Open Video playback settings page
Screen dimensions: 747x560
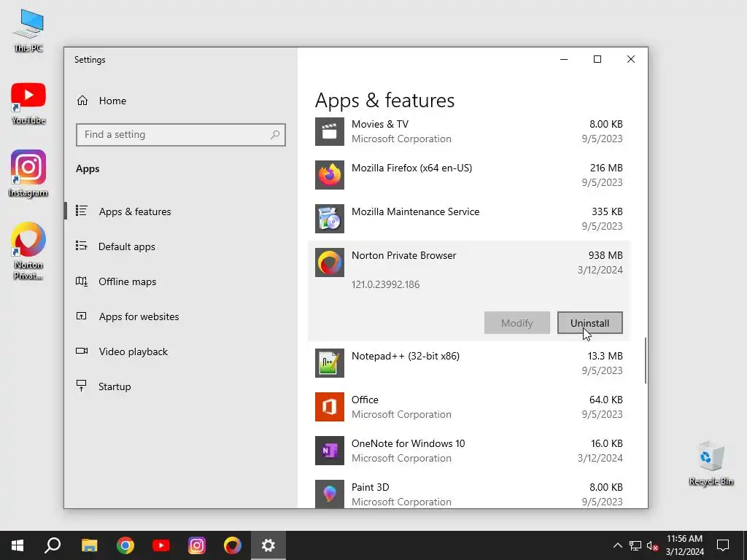coord(133,351)
